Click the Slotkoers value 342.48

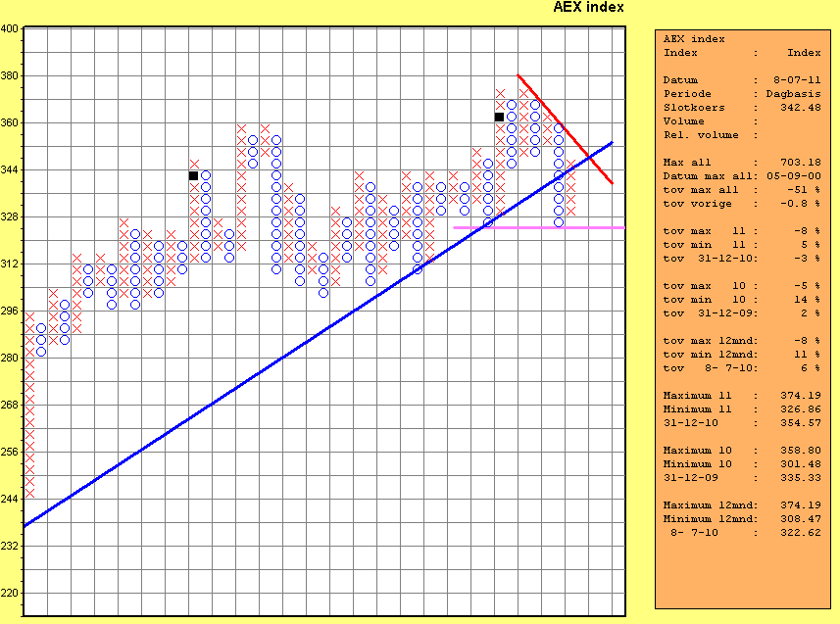[800, 108]
